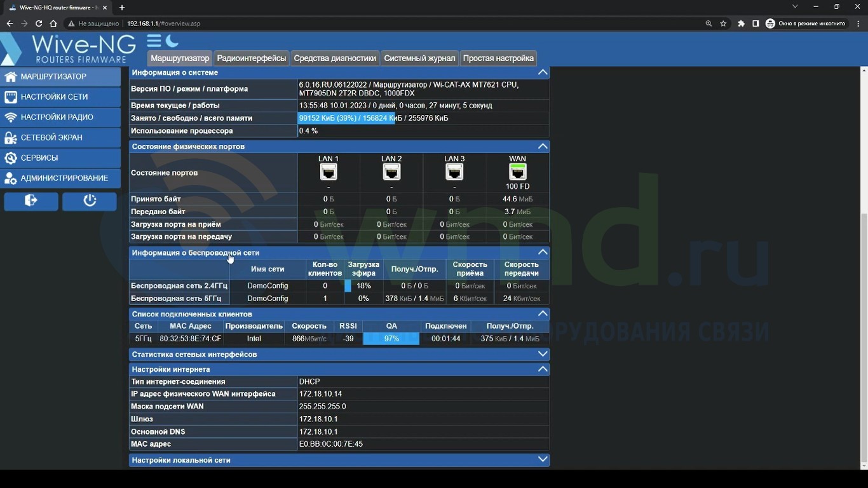Click the browser side panel icon
The width and height of the screenshot is (868, 488).
pos(756,24)
